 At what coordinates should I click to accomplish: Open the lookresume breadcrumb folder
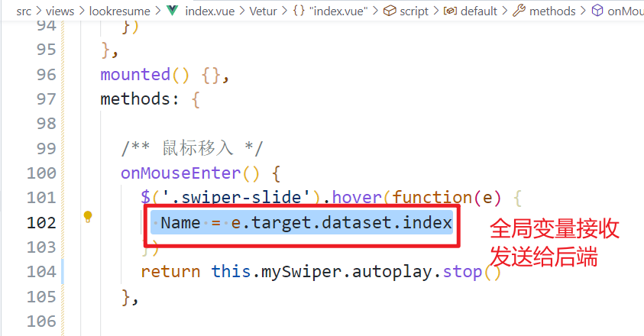(x=119, y=11)
